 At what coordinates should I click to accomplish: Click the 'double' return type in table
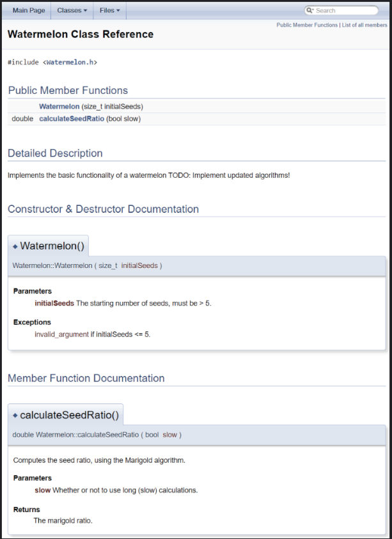coord(22,118)
